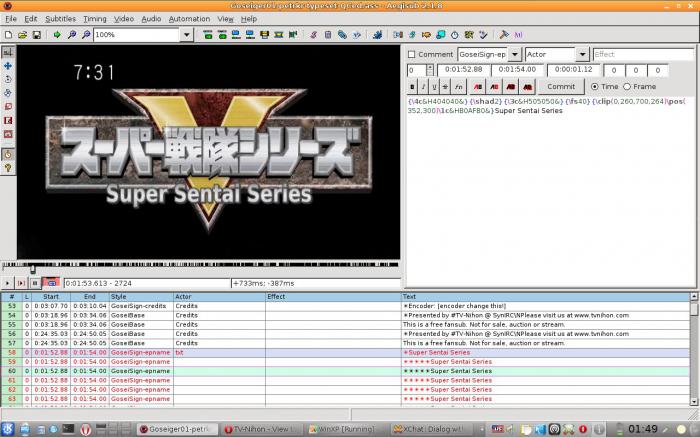Switch to WinXP [Running] taskbar window
Screen dimensions: 700x437
(347, 429)
